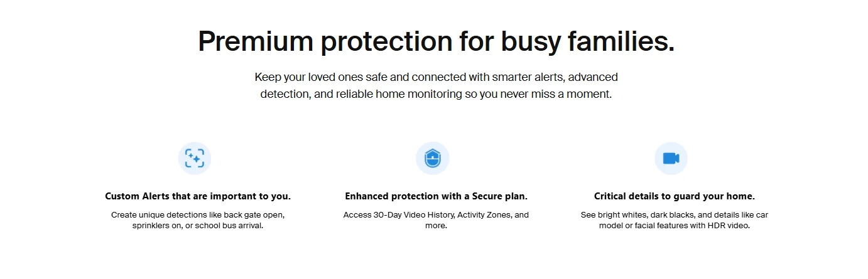Click 'Critical details to guard your home' title
The height and width of the screenshot is (279, 868).
[x=674, y=196]
